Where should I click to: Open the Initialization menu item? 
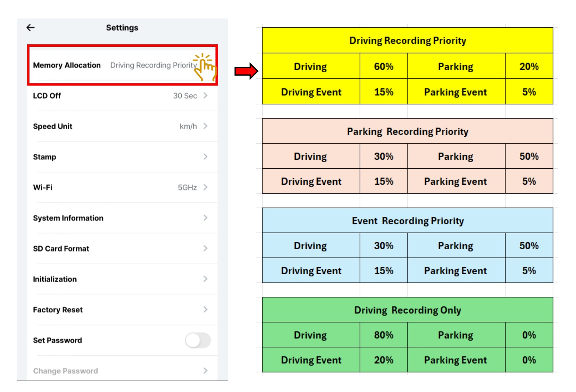click(x=55, y=279)
